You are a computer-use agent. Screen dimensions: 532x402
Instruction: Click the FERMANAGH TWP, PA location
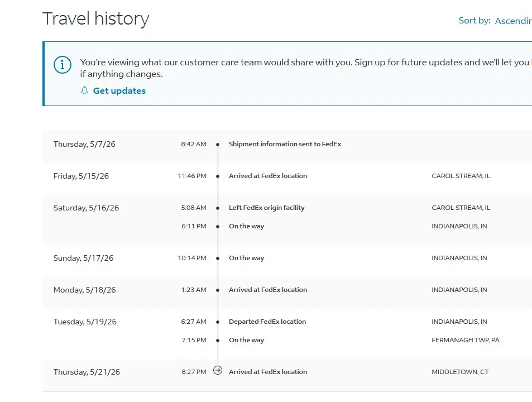466,340
